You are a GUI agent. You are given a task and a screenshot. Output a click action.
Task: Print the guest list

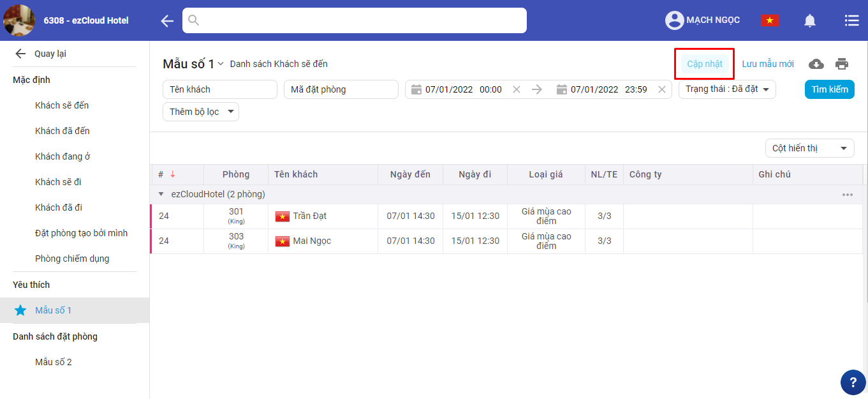(x=842, y=64)
